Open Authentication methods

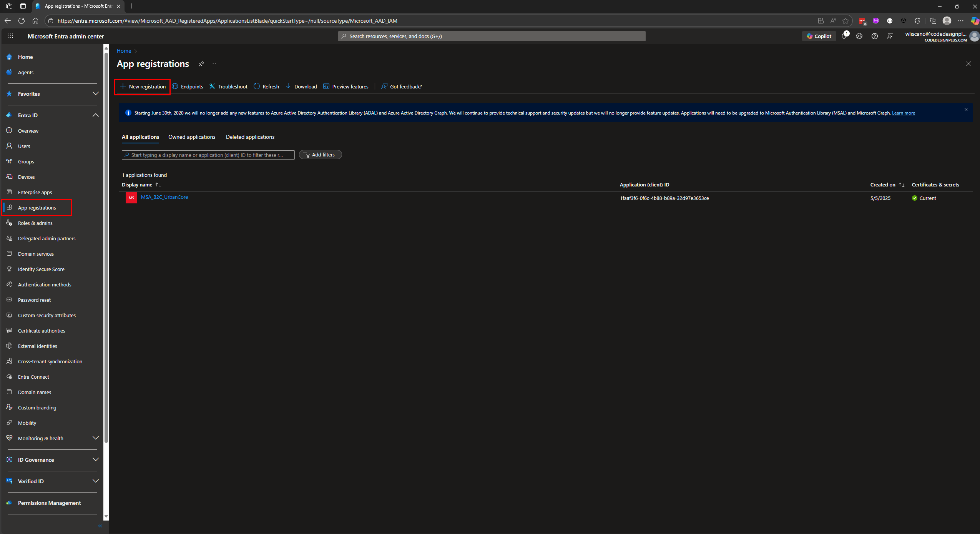pos(45,284)
